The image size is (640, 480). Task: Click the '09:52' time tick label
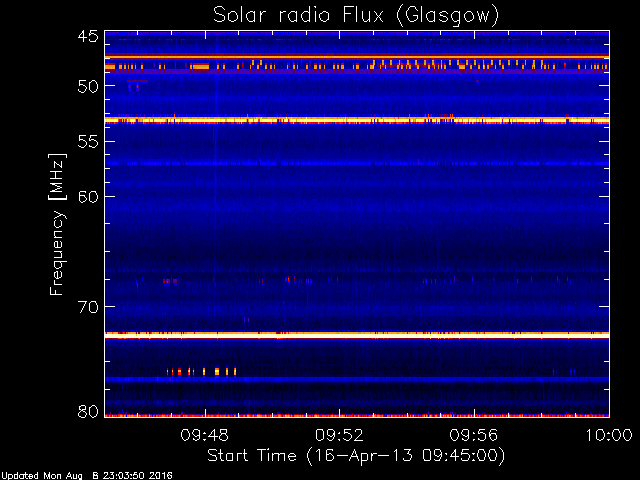339,435
